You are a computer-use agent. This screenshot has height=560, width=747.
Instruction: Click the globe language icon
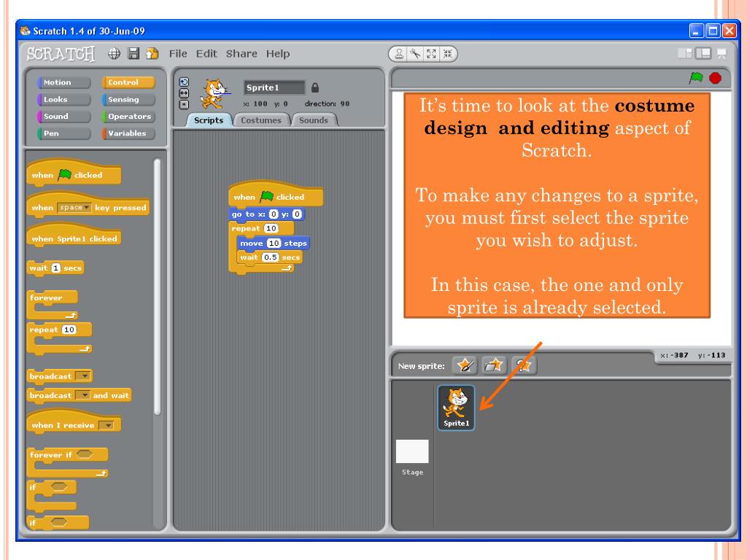click(115, 53)
